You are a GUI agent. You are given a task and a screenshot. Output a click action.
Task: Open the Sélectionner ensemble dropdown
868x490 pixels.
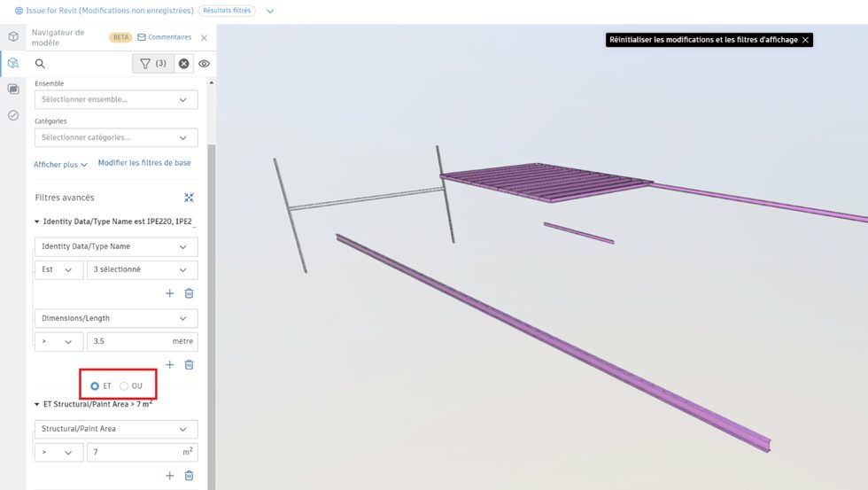click(116, 99)
